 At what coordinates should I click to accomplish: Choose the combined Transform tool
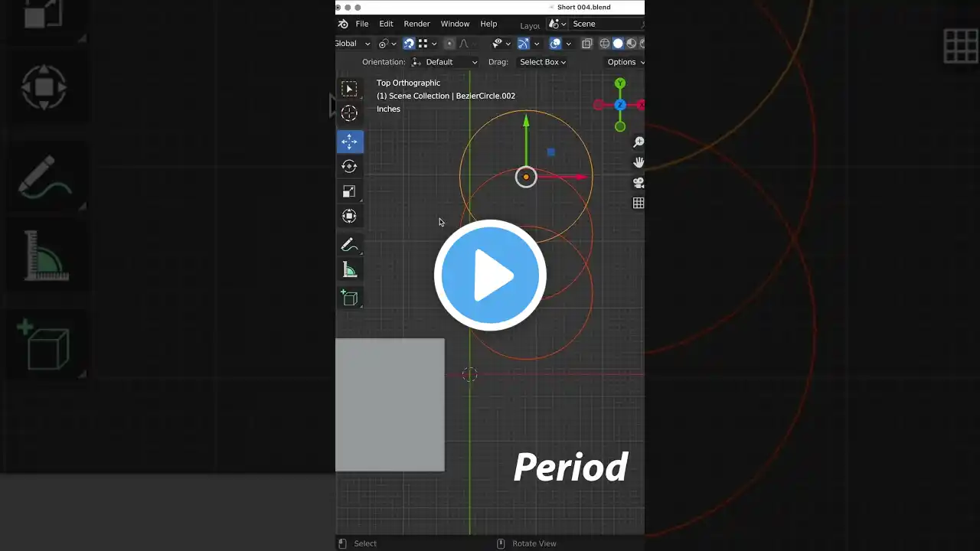point(349,217)
